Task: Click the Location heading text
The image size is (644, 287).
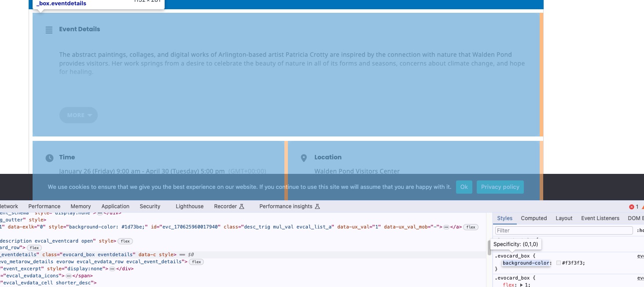Action: point(328,157)
